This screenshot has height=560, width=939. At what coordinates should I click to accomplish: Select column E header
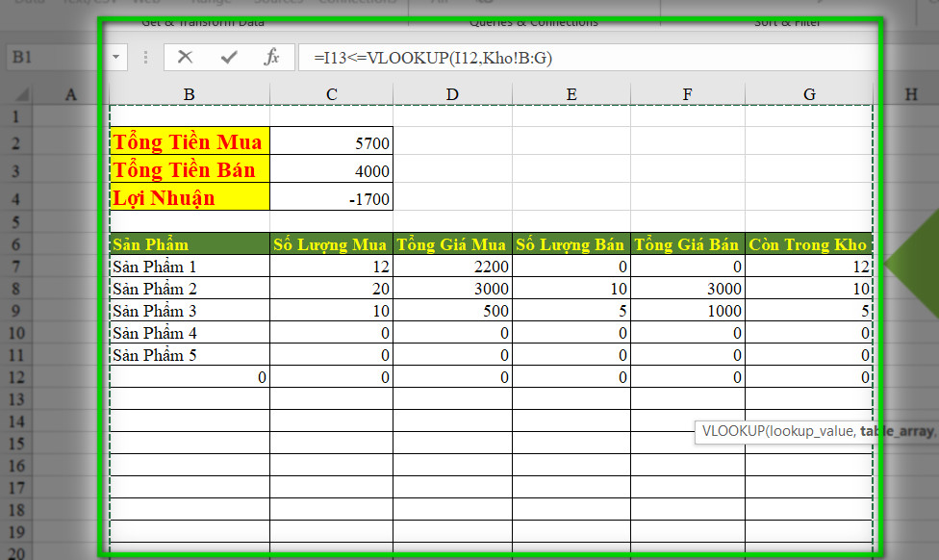point(571,94)
